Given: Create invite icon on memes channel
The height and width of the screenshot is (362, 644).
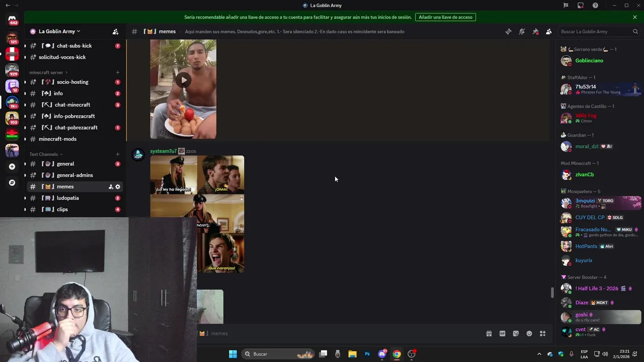Looking at the screenshot, I should tap(111, 187).
